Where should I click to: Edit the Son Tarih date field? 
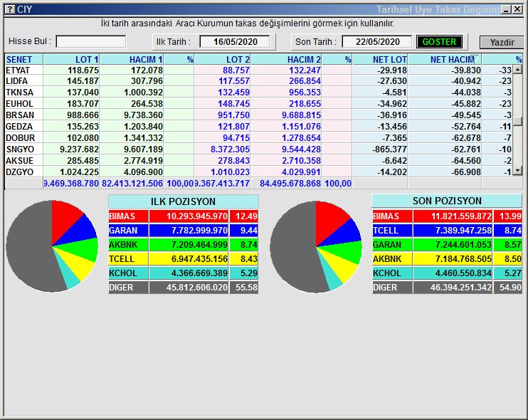377,42
